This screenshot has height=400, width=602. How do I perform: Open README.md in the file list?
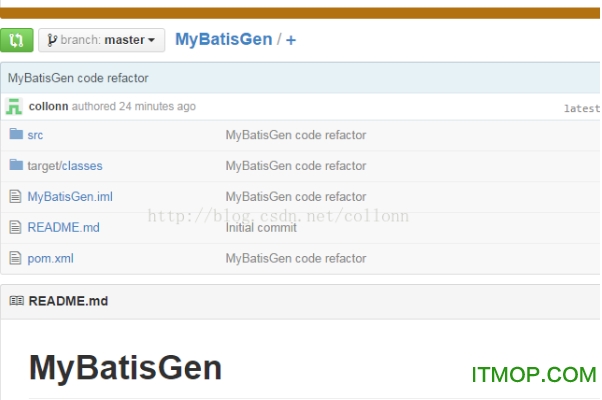tap(63, 228)
